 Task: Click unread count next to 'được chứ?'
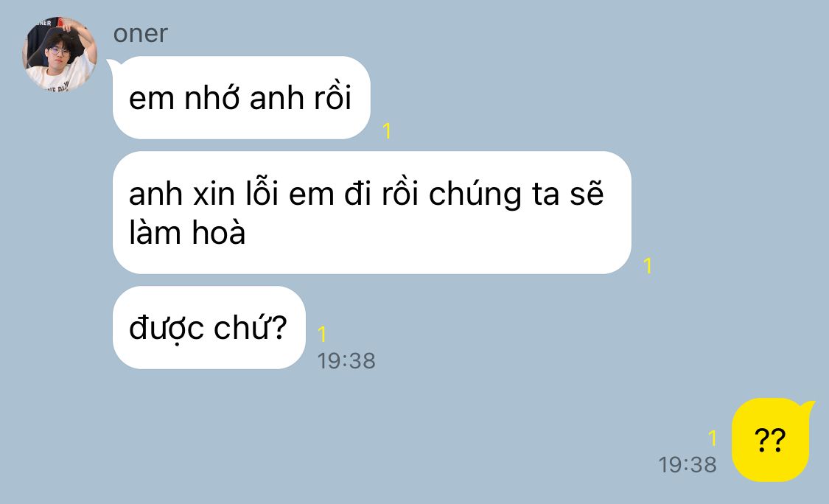coord(322,334)
